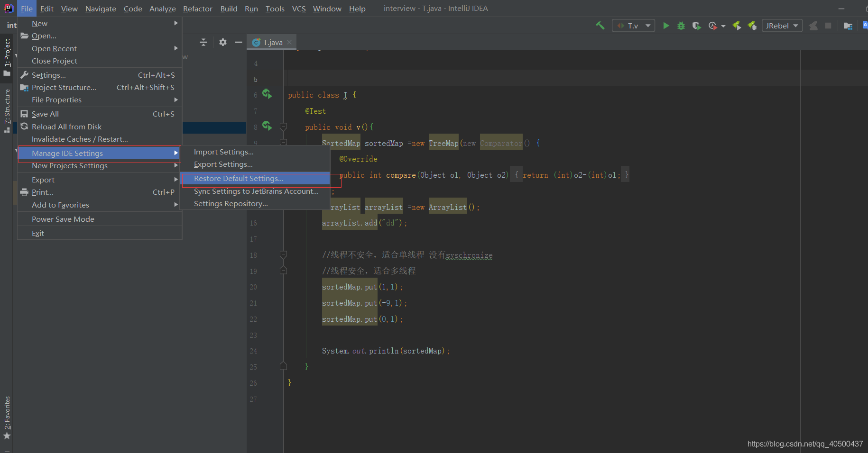Open the Refactor menu
The image size is (868, 453).
198,9
